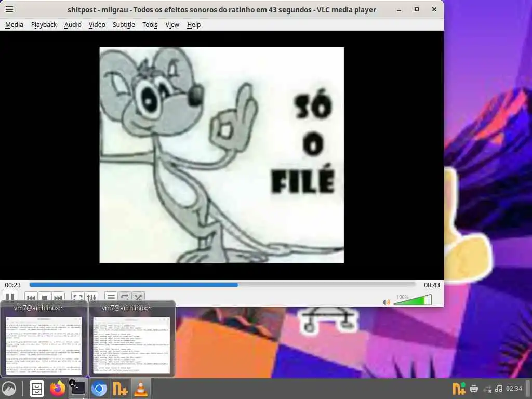Viewport: 532px width, 399px height.
Task: Click the system clock 02:34
Action: 514,388
